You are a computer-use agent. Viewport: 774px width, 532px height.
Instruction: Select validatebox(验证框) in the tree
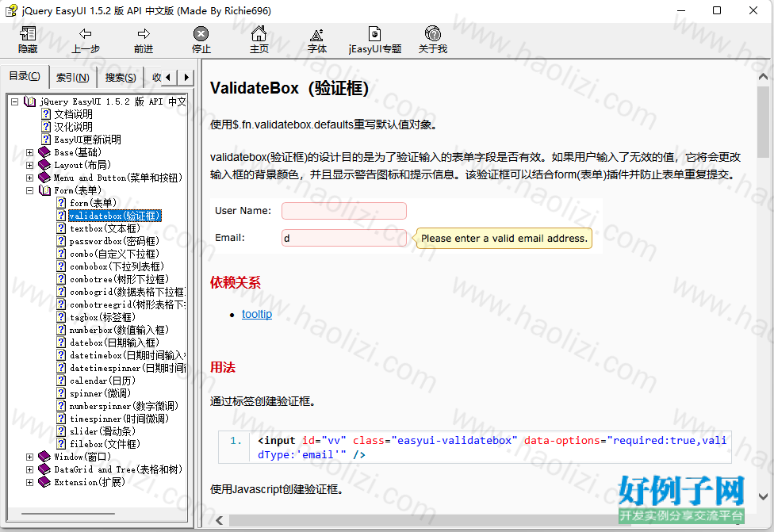pyautogui.click(x=114, y=216)
